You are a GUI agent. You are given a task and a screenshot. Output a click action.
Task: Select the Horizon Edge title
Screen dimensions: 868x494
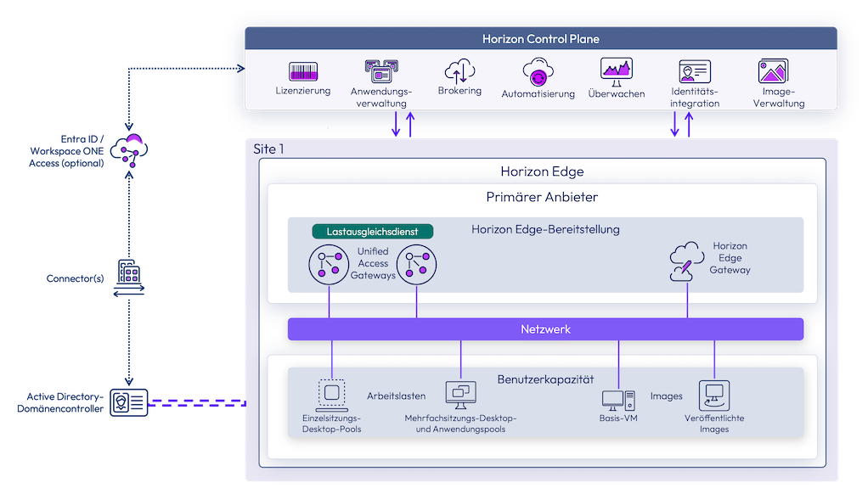pos(542,171)
